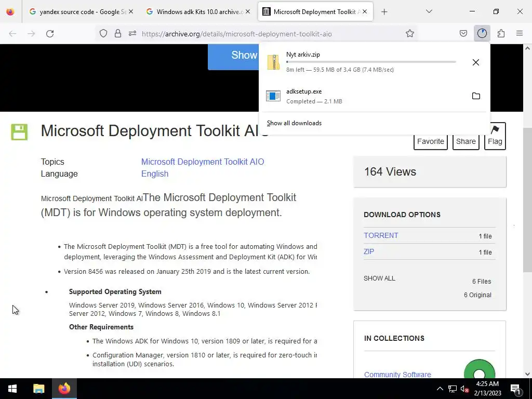Bookmark this page with star icon
This screenshot has height=399, width=532.
coord(410,34)
